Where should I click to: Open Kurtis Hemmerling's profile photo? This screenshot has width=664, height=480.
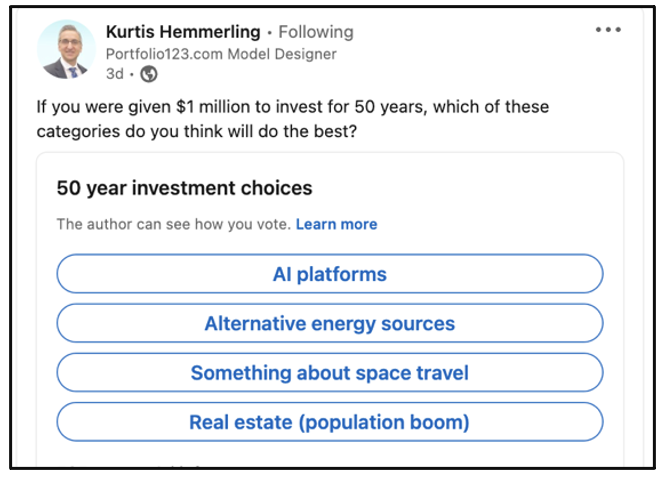tap(66, 49)
